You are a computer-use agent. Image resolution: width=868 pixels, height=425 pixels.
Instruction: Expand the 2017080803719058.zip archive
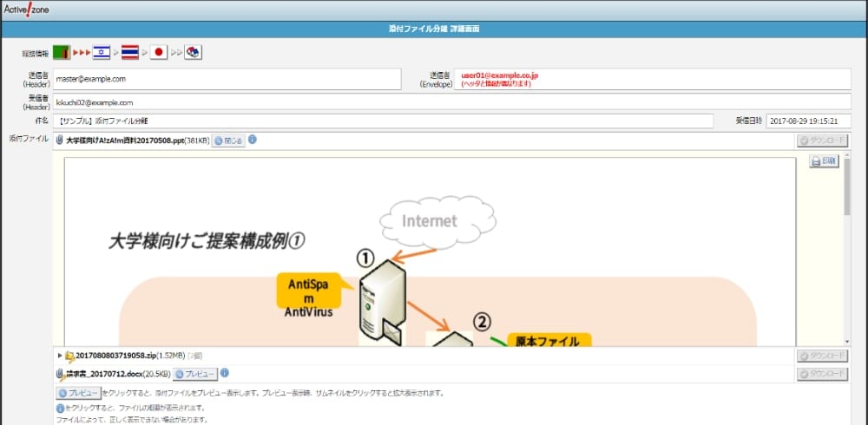[60, 356]
